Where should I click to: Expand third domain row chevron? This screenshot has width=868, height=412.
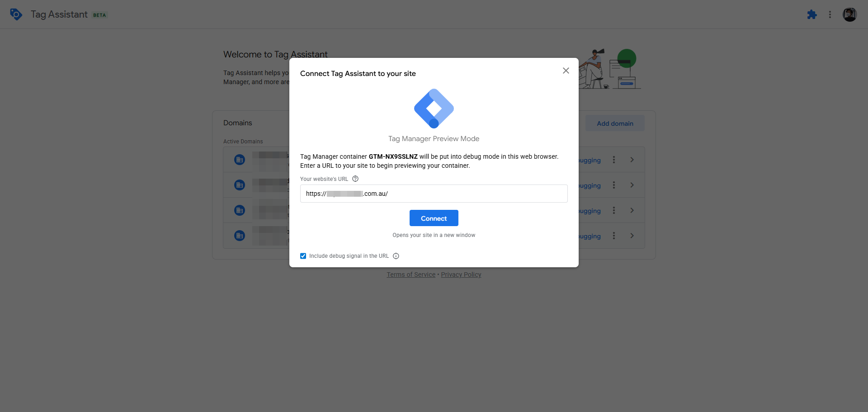632,210
